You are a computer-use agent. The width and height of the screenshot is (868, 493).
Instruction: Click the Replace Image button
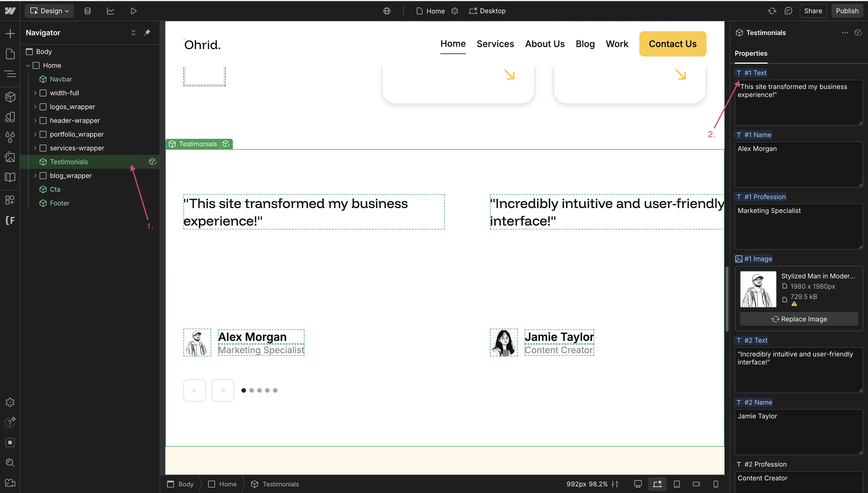pyautogui.click(x=799, y=319)
